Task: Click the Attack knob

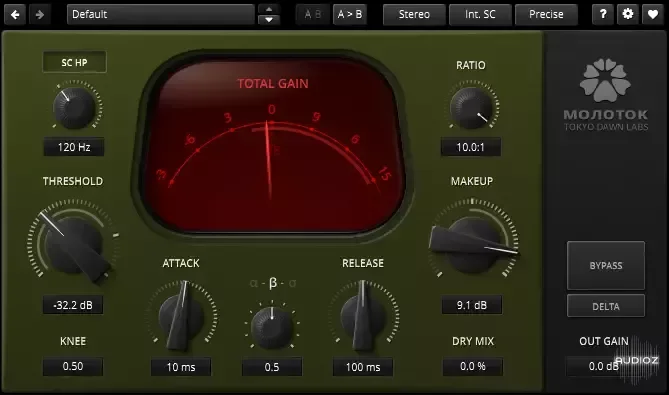Action: (181, 317)
